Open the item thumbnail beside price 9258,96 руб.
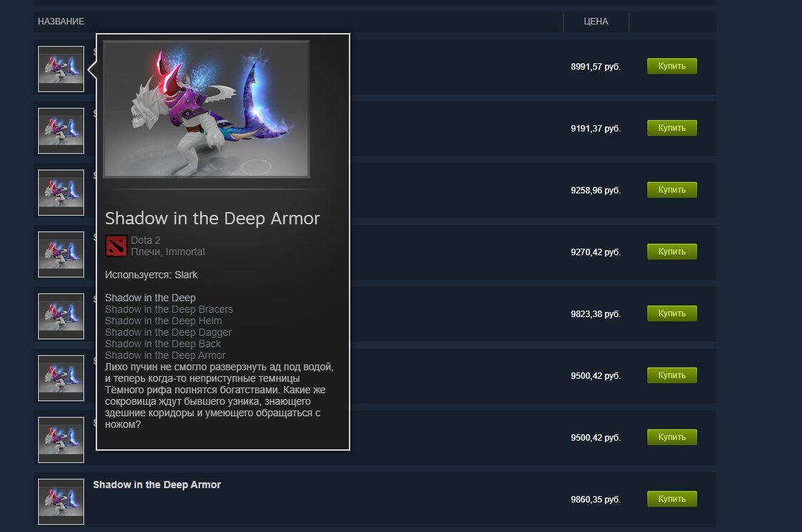Viewport: 802px width, 532px height. [x=61, y=193]
